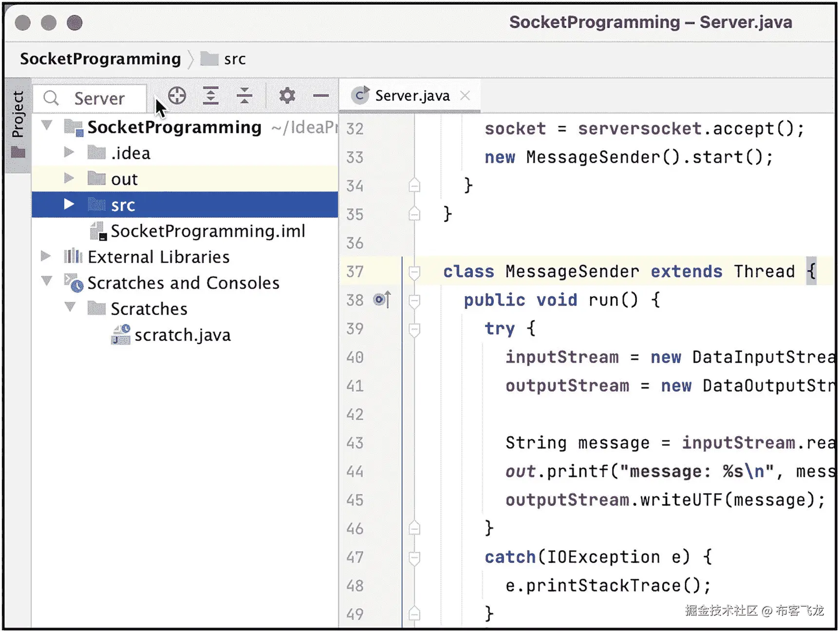Click the Expand All toolbar icon
Screen dimensions: 840x633
210,96
